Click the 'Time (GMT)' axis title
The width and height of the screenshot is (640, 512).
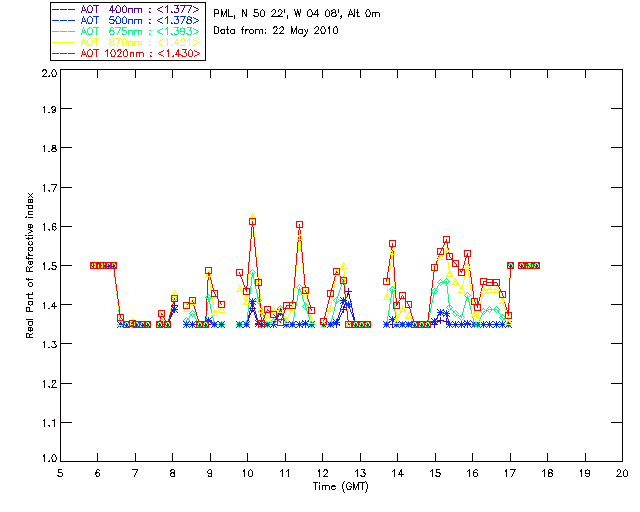click(340, 487)
